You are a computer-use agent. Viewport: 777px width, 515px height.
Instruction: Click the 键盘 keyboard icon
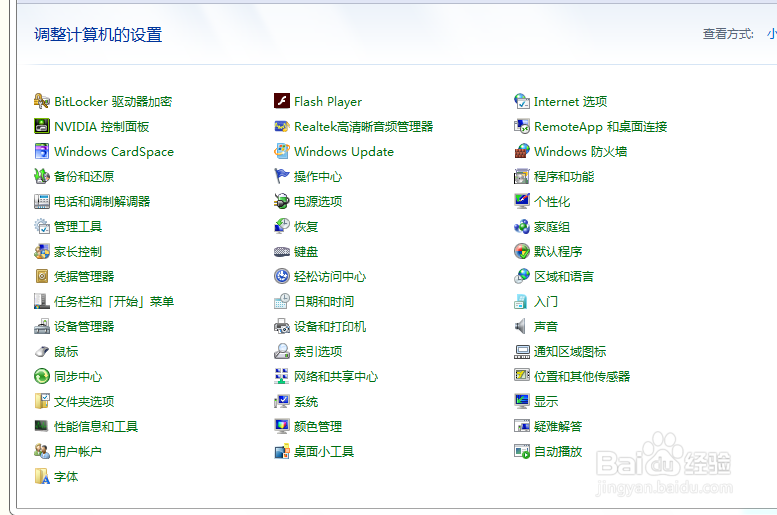coord(281,251)
